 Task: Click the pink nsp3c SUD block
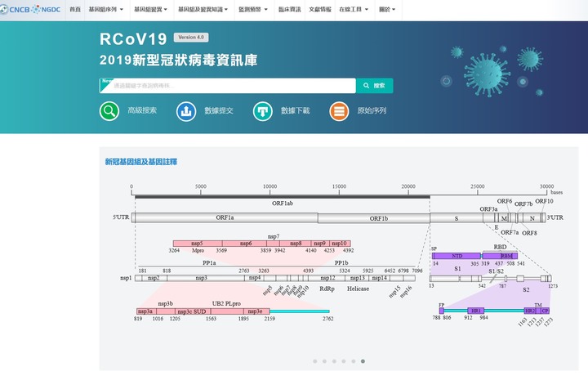191,311
